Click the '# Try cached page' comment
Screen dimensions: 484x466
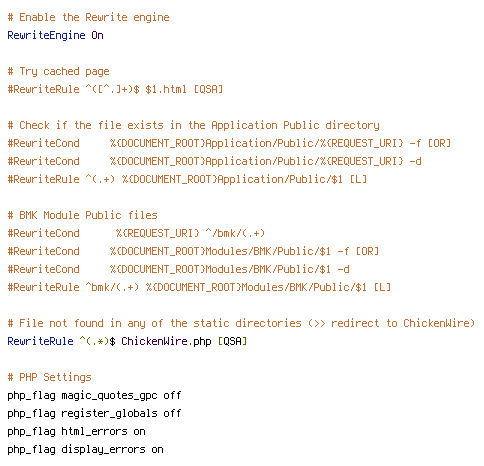58,72
